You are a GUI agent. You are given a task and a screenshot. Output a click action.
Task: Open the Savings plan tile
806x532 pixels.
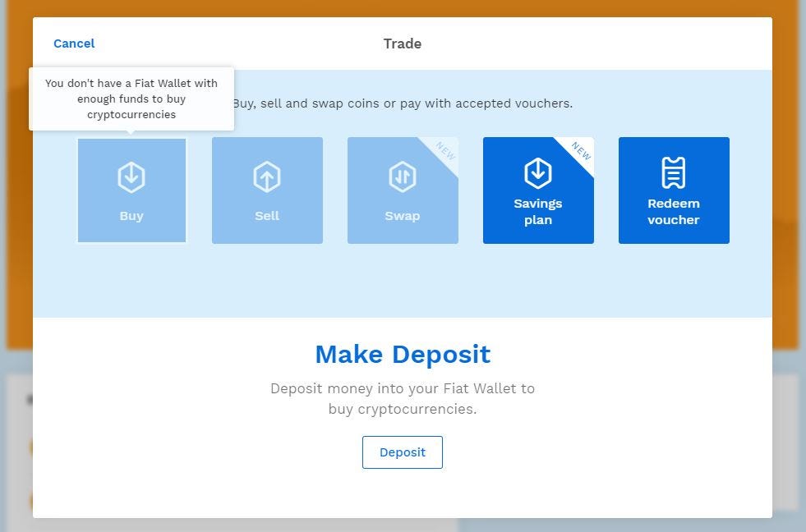point(538,190)
